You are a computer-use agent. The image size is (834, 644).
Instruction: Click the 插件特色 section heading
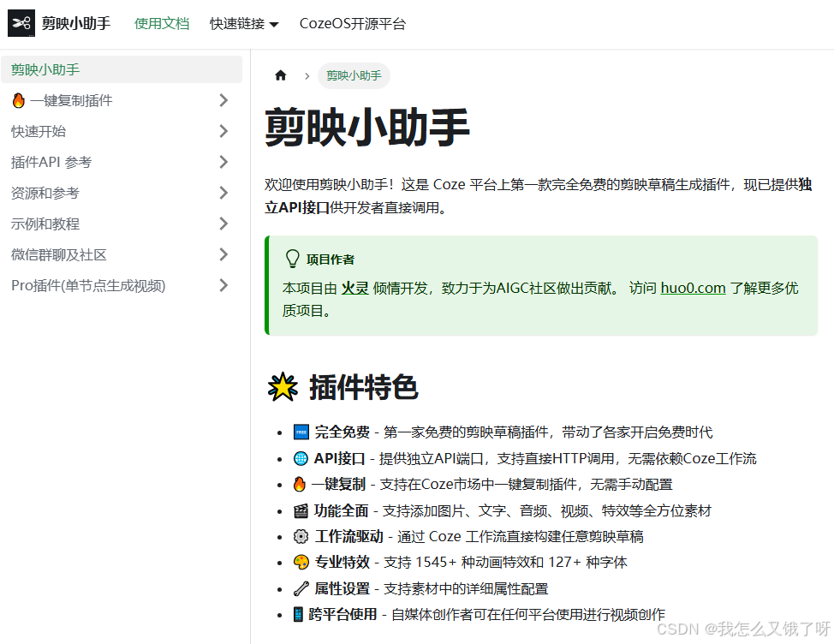pos(364,386)
